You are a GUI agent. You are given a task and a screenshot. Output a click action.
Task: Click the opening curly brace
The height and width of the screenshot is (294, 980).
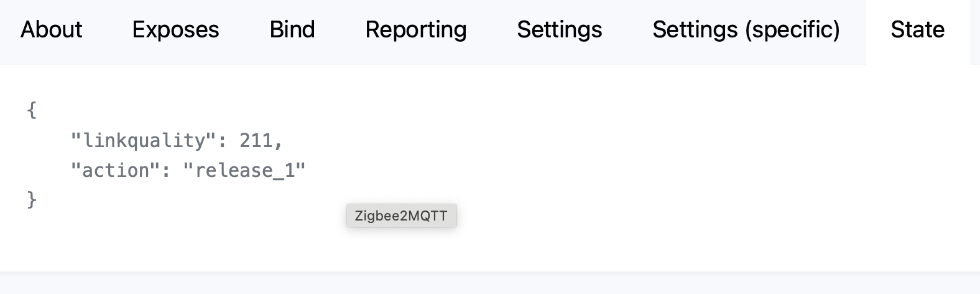32,110
